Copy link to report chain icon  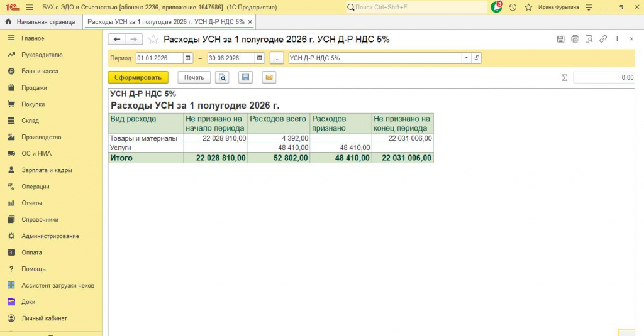603,39
